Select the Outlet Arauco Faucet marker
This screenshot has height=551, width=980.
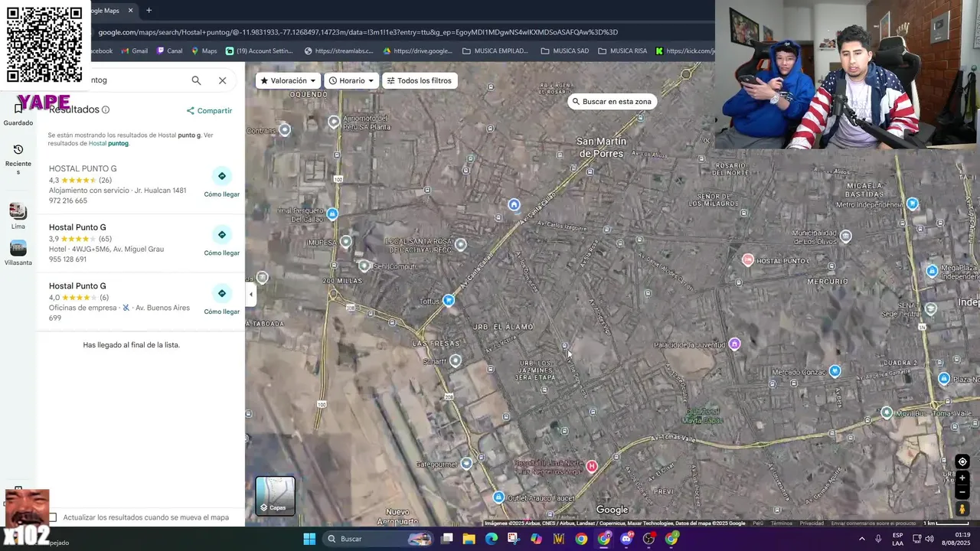point(499,497)
